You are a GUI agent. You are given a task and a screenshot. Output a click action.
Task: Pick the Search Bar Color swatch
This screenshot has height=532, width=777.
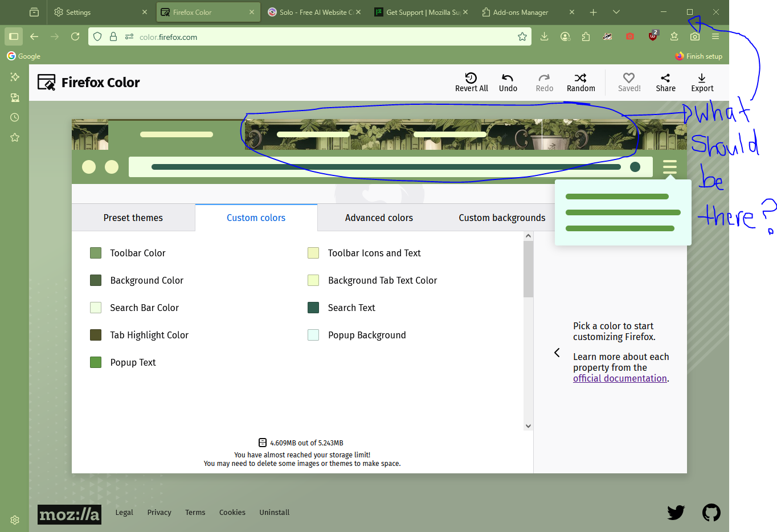click(x=96, y=308)
